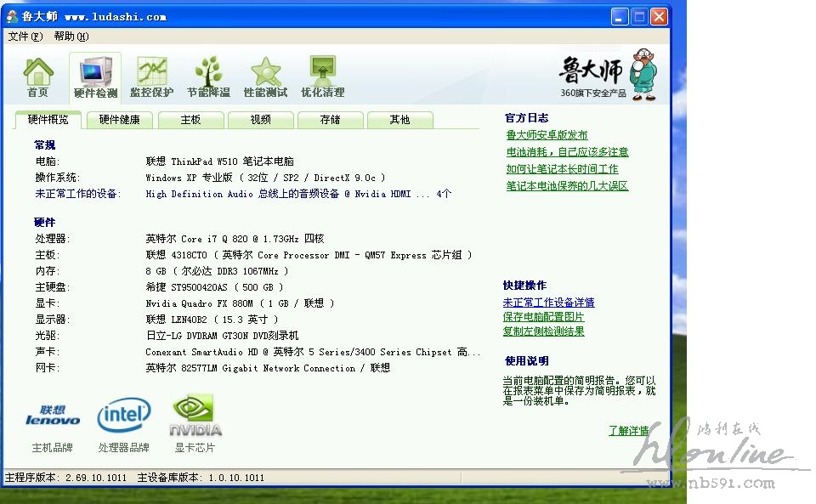This screenshot has height=504, width=816.
Task: Open the 文件(F) menu
Action: (25, 37)
